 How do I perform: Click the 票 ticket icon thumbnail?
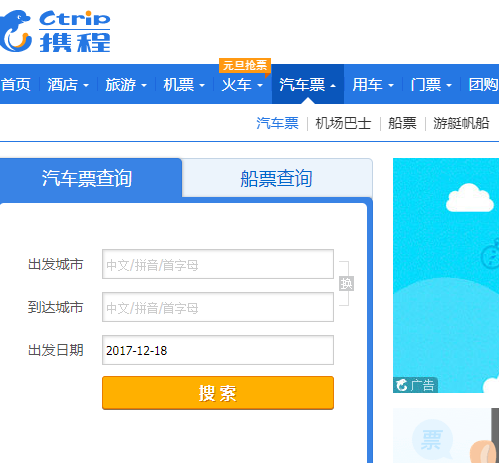pyautogui.click(x=432, y=440)
